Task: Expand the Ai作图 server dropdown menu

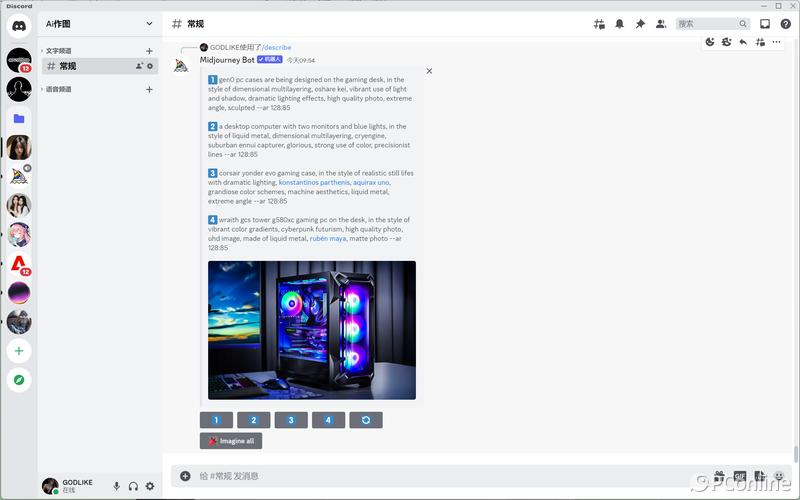Action: tap(149, 24)
